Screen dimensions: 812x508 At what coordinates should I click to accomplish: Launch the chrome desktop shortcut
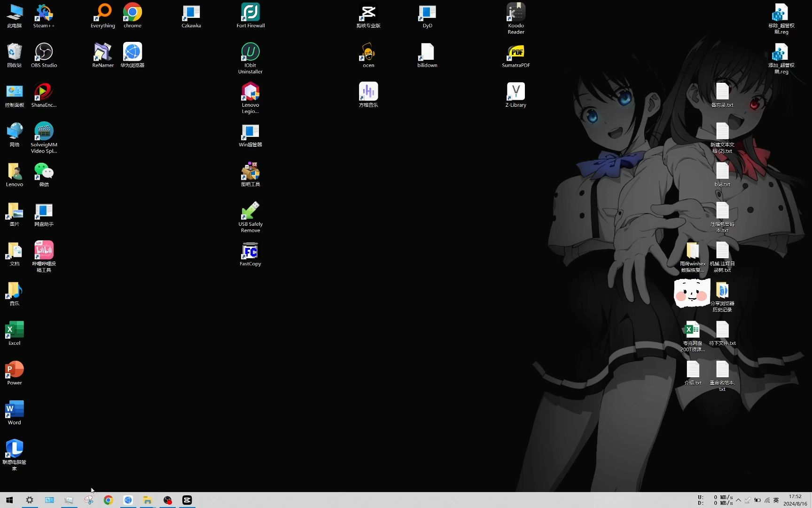tap(133, 16)
